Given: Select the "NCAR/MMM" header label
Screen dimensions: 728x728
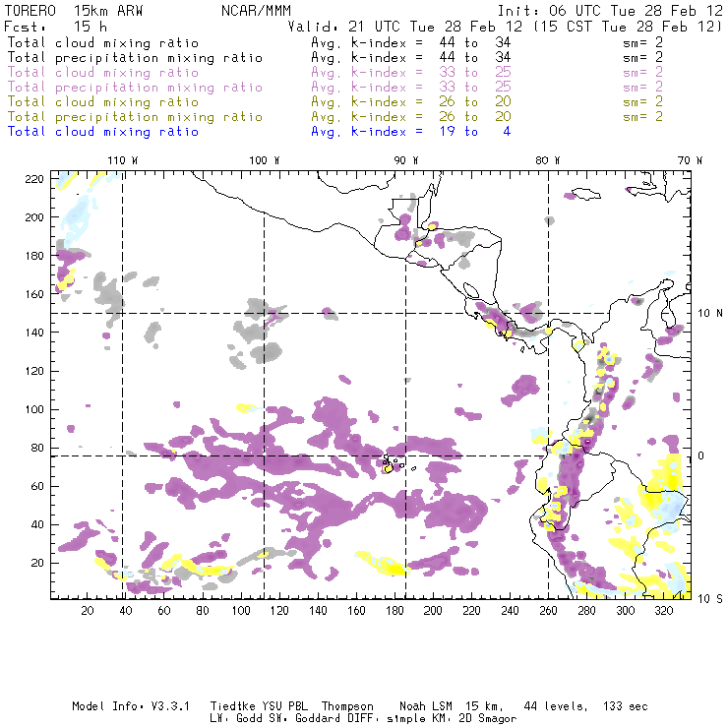Looking at the screenshot, I should [x=256, y=11].
